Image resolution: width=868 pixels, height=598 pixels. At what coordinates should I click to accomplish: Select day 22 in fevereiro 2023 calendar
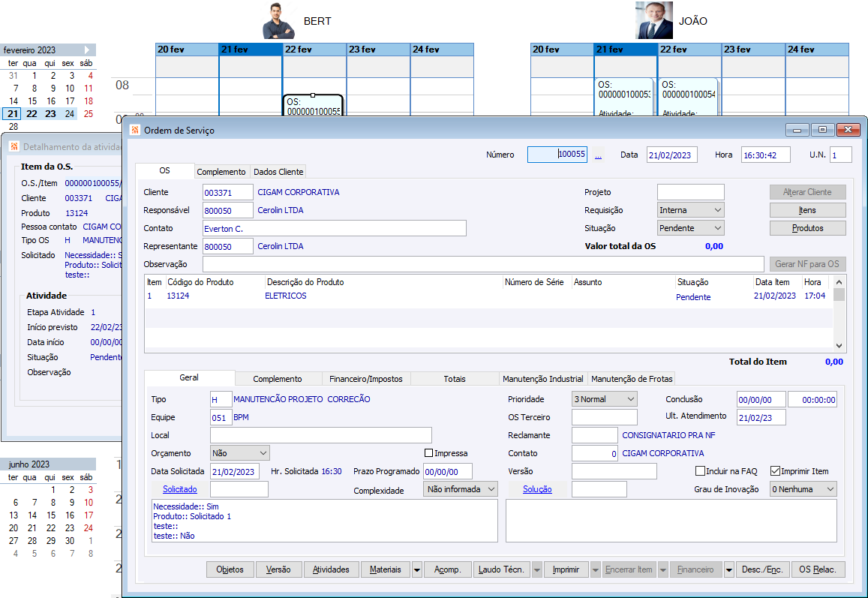32,114
